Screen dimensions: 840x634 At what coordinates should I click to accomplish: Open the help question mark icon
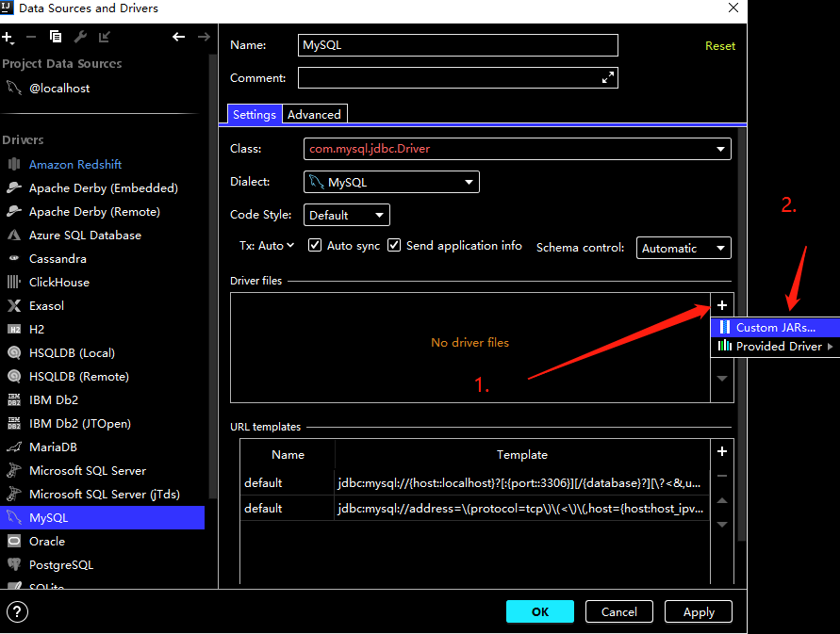click(17, 611)
